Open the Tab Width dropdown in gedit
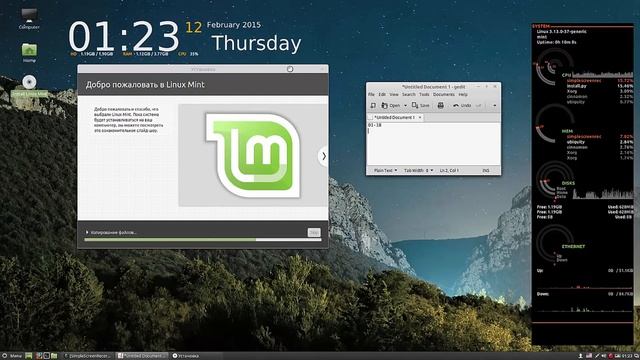The height and width of the screenshot is (360, 640). coord(418,170)
